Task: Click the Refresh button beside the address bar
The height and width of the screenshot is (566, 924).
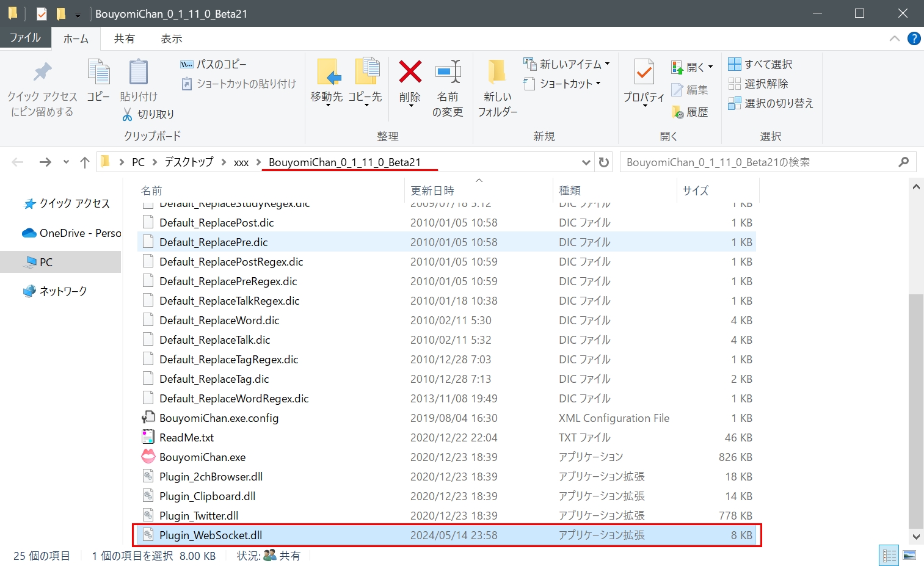Action: [x=604, y=162]
